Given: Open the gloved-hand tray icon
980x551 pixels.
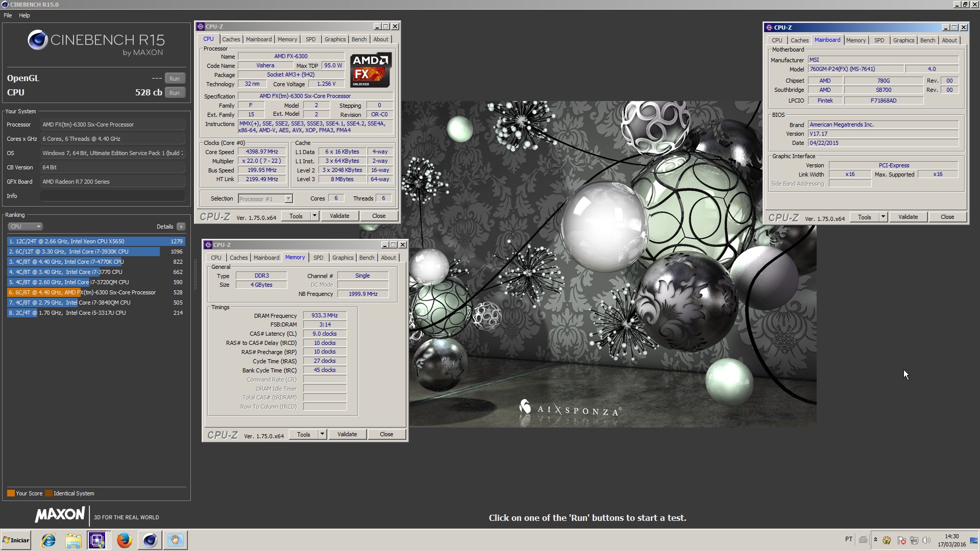Looking at the screenshot, I should [x=887, y=540].
